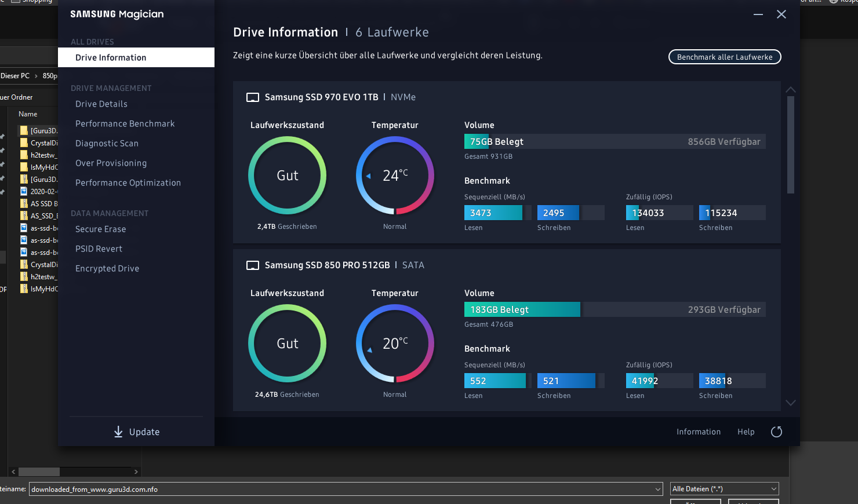Open the Information link
This screenshot has height=504, width=858.
coord(699,432)
